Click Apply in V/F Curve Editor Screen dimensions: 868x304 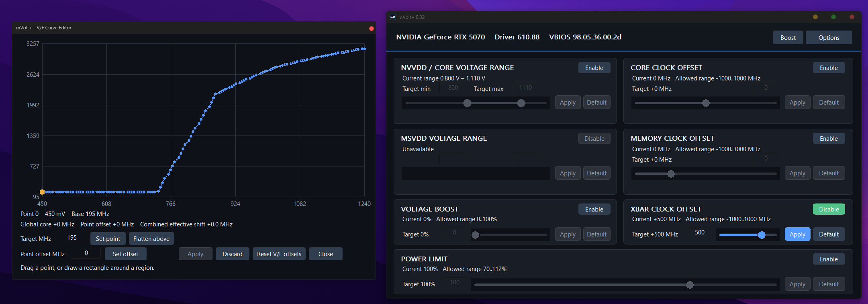(196, 254)
